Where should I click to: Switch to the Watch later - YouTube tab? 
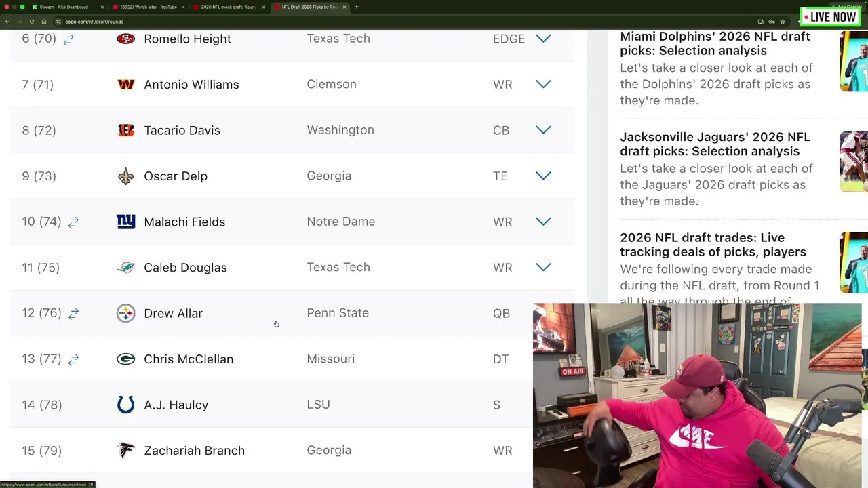[x=148, y=7]
